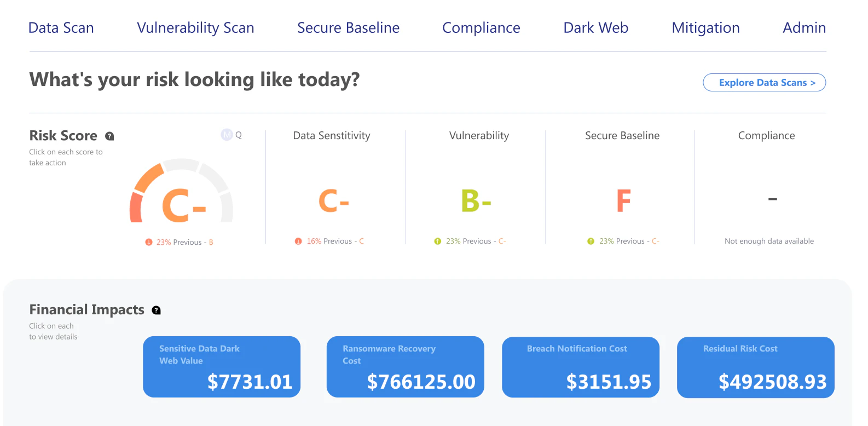Click the Secure Baseline F score
Viewport: 868px width, 426px height.
tap(623, 201)
